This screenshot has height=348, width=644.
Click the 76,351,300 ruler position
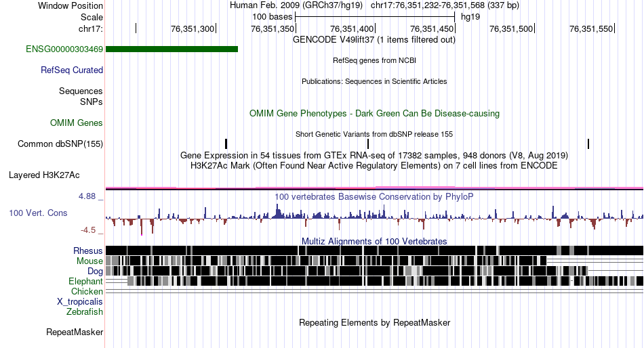(193, 28)
